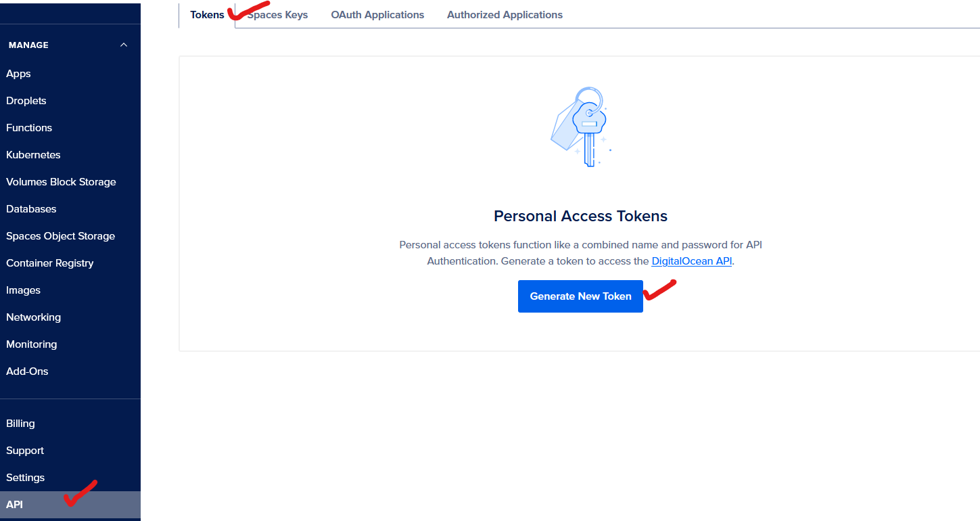Open Settings from the sidebar
This screenshot has height=521, width=980.
(25, 478)
